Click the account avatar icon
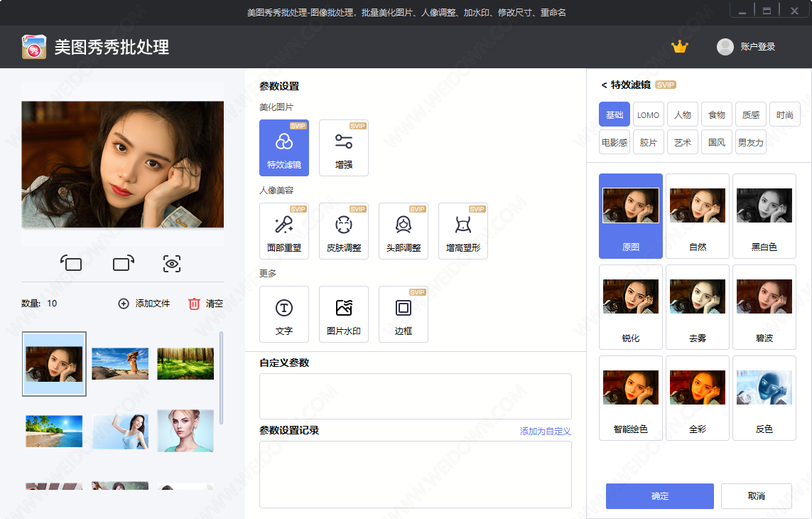The width and height of the screenshot is (812, 519). tap(725, 47)
